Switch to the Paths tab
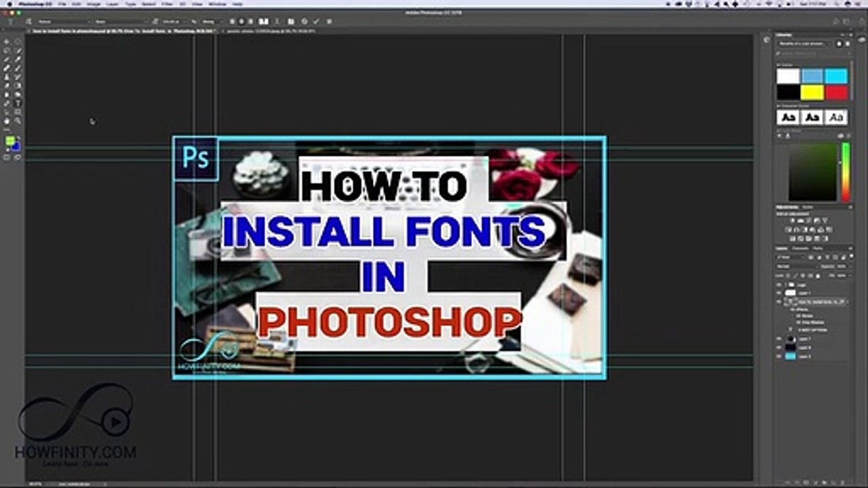This screenshot has width=868, height=488. point(816,249)
